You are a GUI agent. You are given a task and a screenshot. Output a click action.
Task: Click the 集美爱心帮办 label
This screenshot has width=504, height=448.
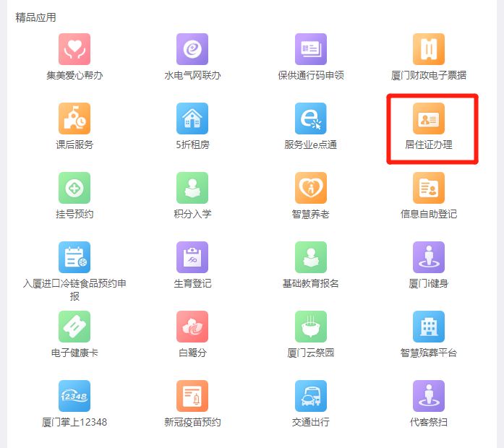74,75
